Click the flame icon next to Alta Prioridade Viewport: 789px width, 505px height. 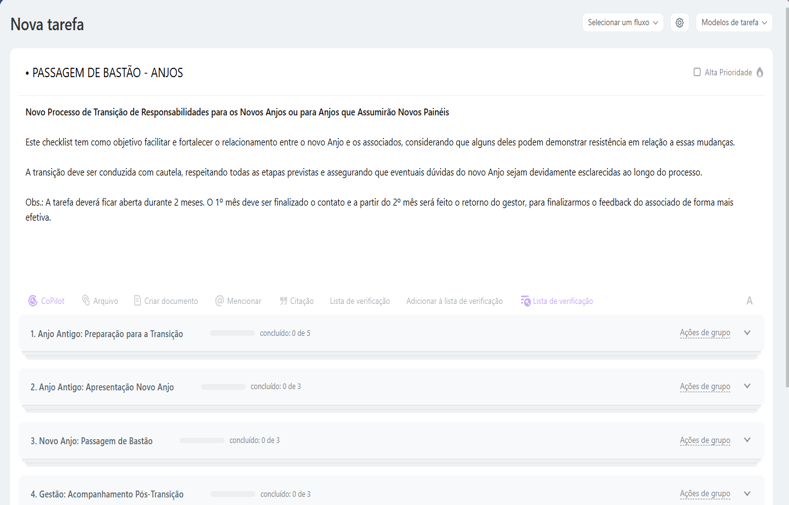[x=760, y=73]
